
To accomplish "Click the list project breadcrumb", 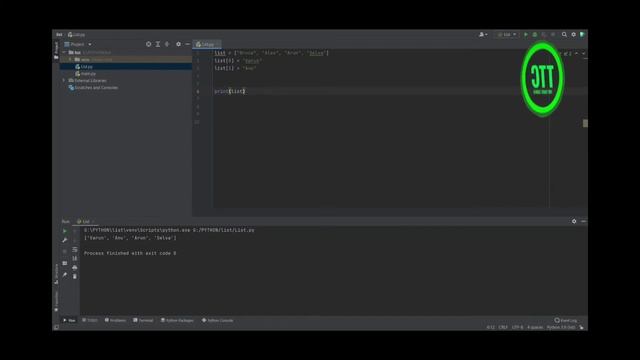I will (x=59, y=35).
